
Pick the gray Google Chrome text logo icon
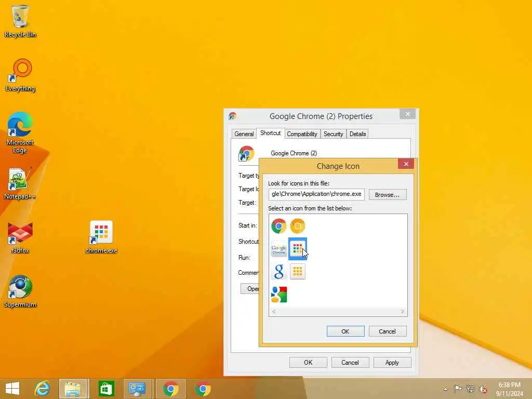(279, 249)
